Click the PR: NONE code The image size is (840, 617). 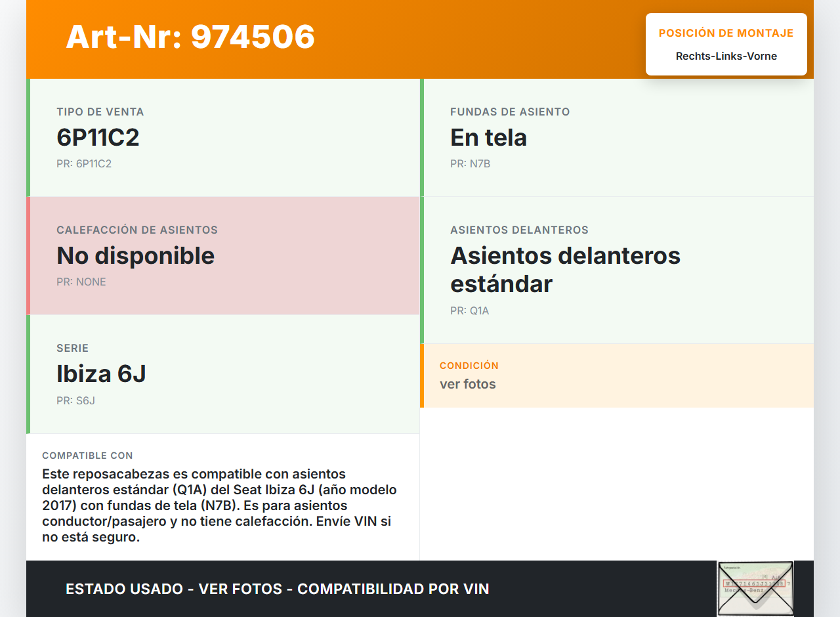81,282
